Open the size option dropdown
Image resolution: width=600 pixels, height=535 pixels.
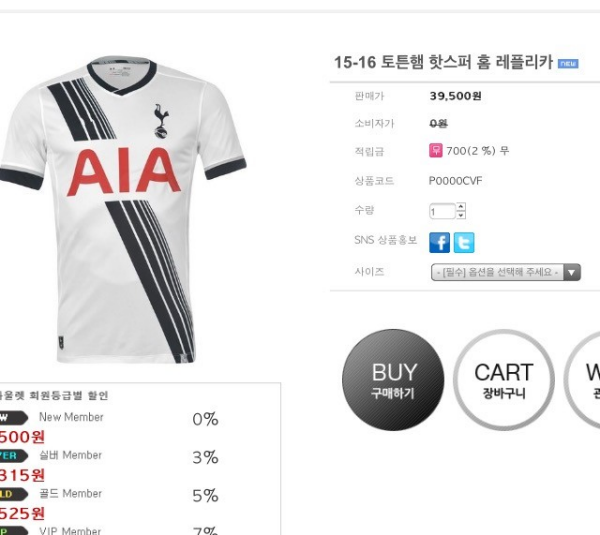coord(505,272)
